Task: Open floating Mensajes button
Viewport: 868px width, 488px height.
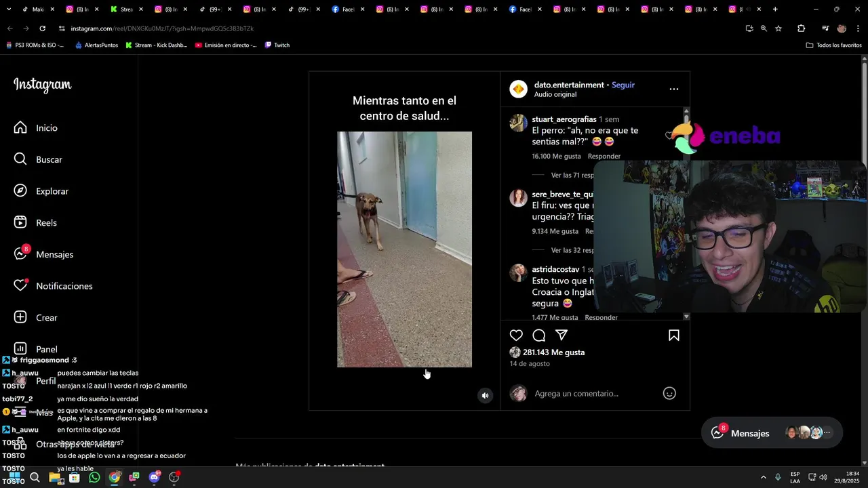Action: [x=772, y=433]
